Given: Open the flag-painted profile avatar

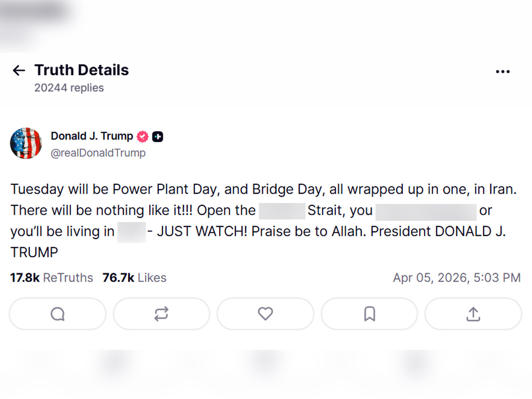Looking at the screenshot, I should [26, 143].
